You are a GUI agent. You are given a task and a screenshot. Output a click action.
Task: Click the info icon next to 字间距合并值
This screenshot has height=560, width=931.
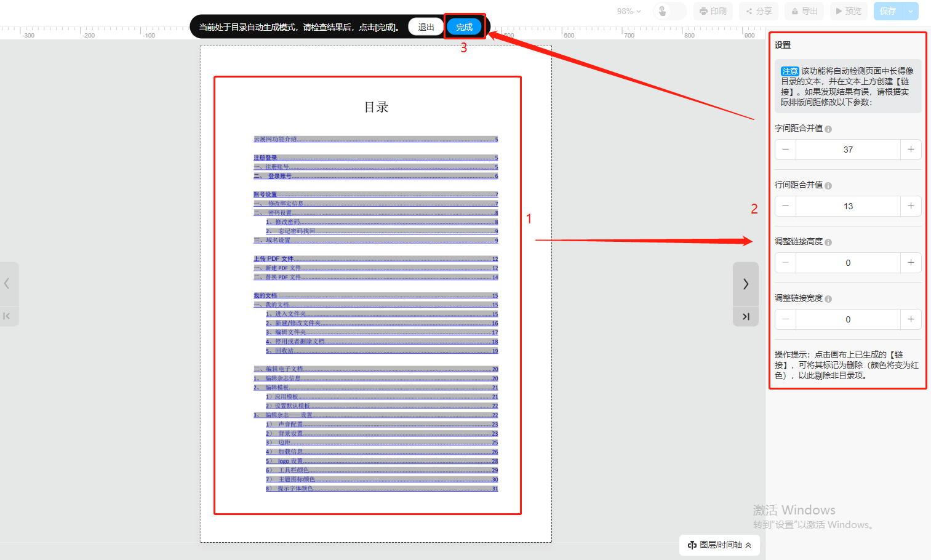pyautogui.click(x=828, y=129)
